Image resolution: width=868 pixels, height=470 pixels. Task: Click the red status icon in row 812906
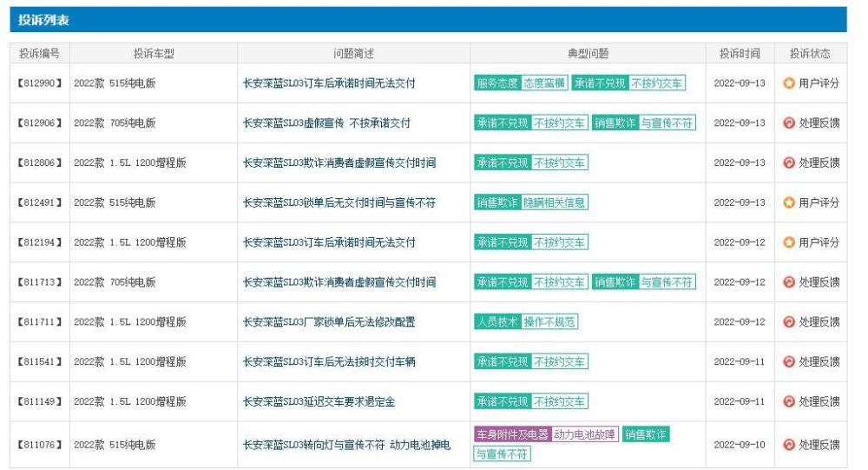pyautogui.click(x=789, y=123)
